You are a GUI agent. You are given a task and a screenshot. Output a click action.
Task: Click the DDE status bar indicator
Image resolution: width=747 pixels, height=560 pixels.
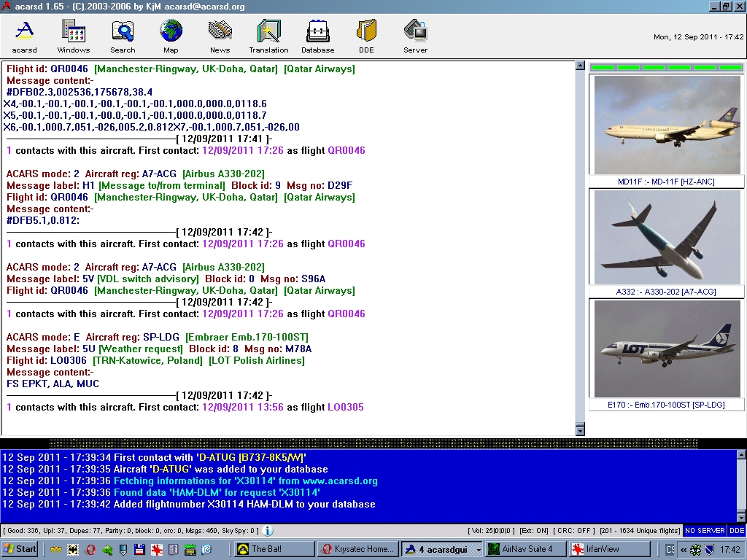737,531
